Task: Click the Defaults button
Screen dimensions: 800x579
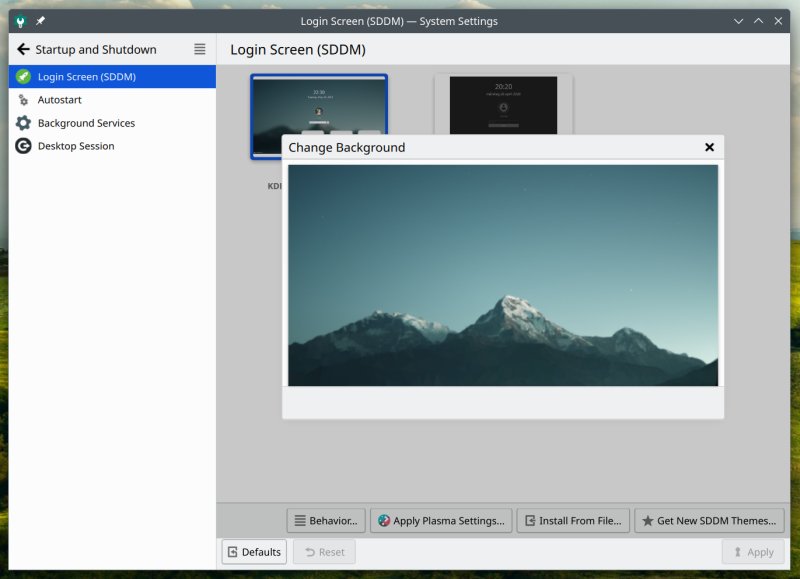Action: [x=253, y=551]
